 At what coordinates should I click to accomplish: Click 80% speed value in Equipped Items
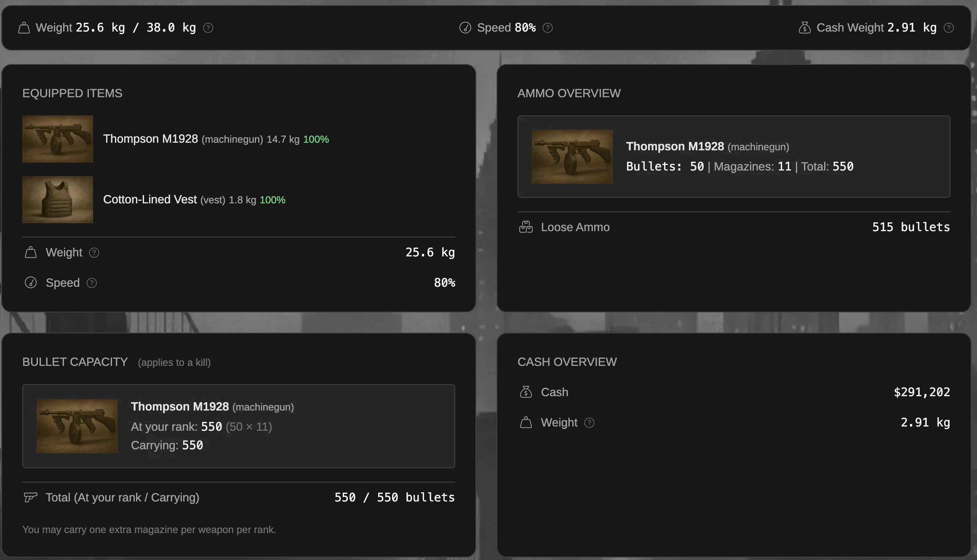445,283
